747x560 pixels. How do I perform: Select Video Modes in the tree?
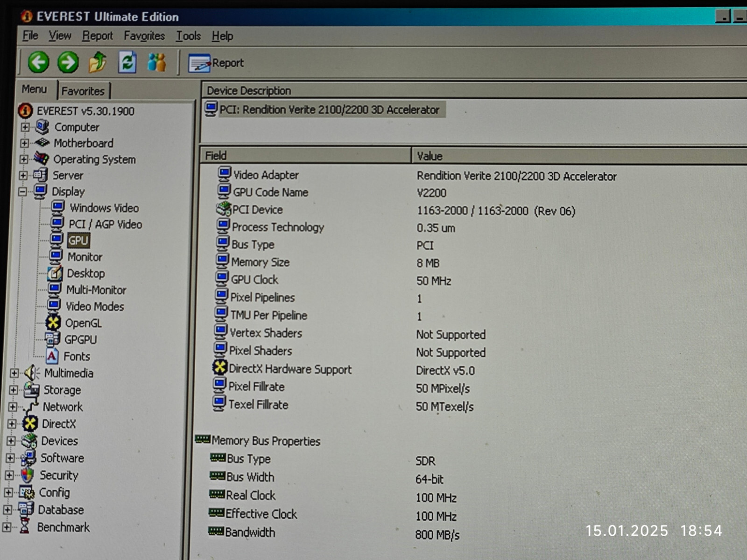pyautogui.click(x=95, y=306)
